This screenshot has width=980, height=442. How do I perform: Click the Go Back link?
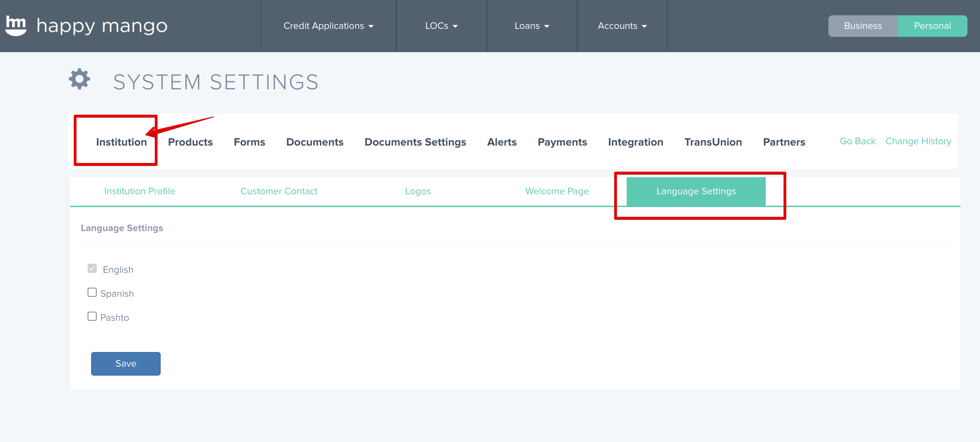(x=857, y=141)
